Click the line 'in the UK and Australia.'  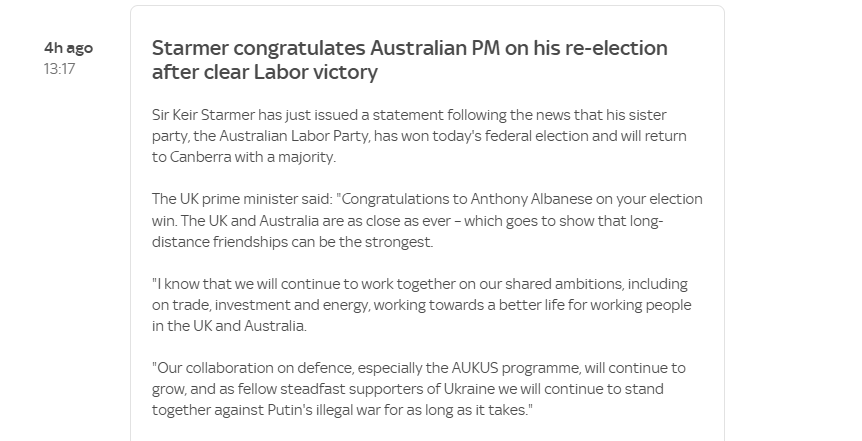click(x=229, y=326)
